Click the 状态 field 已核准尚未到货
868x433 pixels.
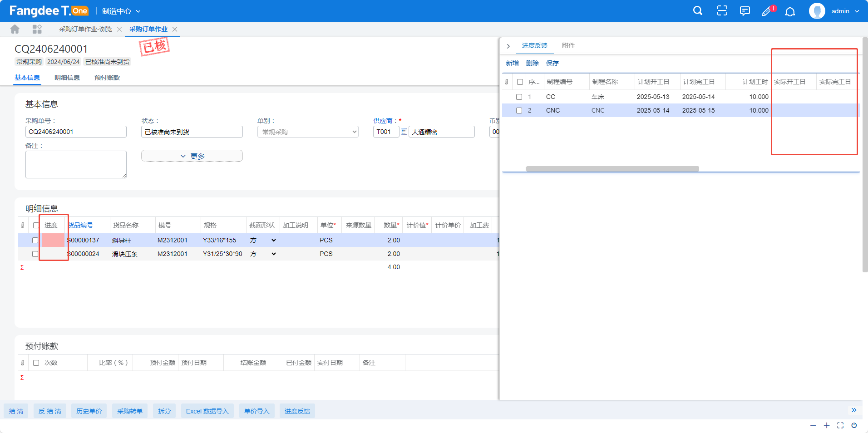point(192,132)
